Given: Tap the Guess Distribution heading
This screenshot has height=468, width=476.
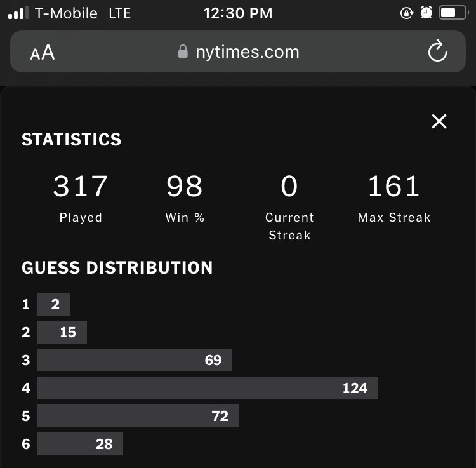Looking at the screenshot, I should coord(117,267).
